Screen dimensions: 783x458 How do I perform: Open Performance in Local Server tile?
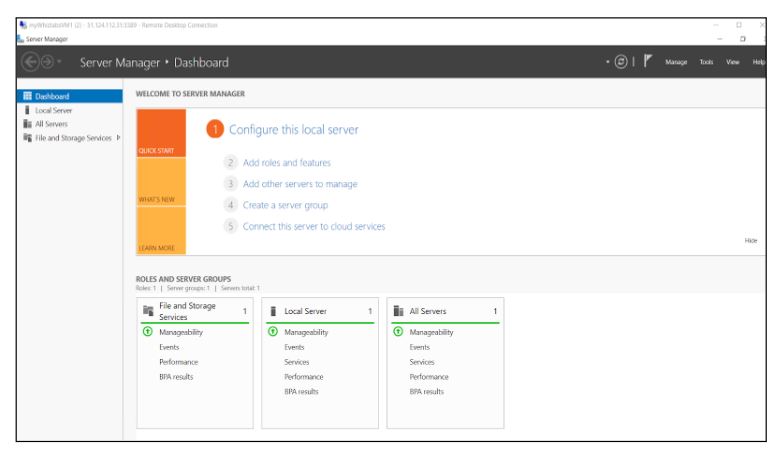[304, 377]
